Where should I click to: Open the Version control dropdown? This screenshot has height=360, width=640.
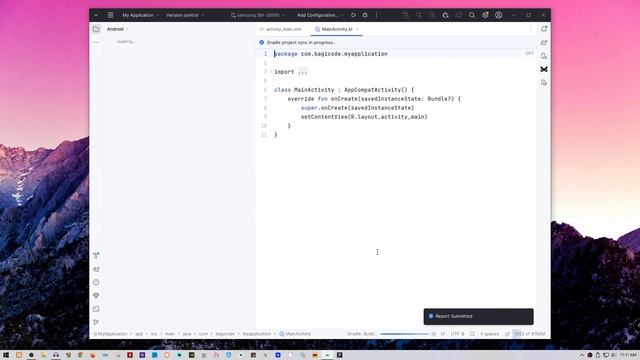[184, 15]
